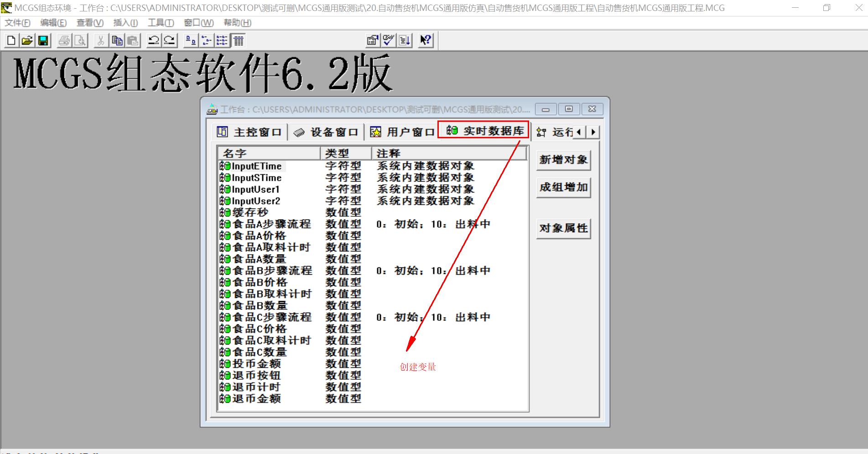
Task: Click the 新增对象 button
Action: (x=564, y=160)
